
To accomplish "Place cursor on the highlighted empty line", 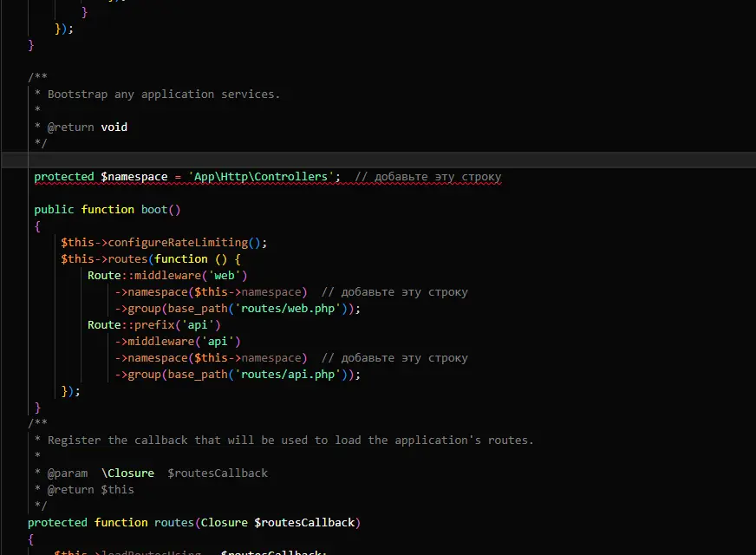I will click(x=347, y=160).
